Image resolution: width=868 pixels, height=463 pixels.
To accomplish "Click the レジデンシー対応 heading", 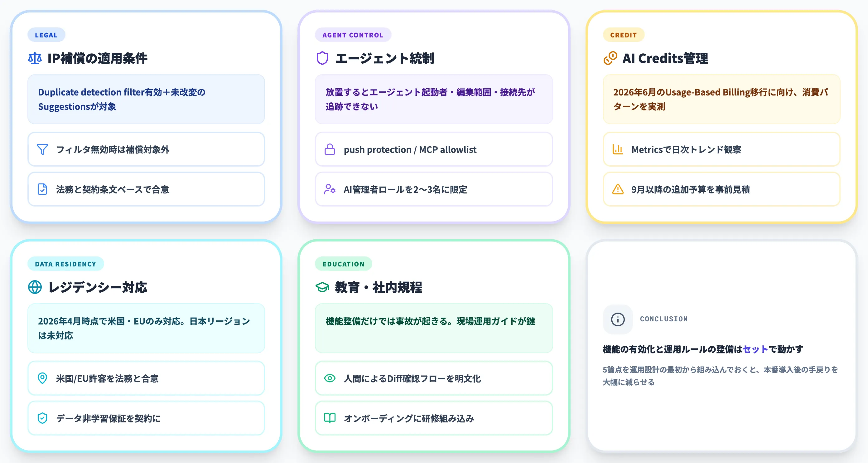I will tap(98, 287).
